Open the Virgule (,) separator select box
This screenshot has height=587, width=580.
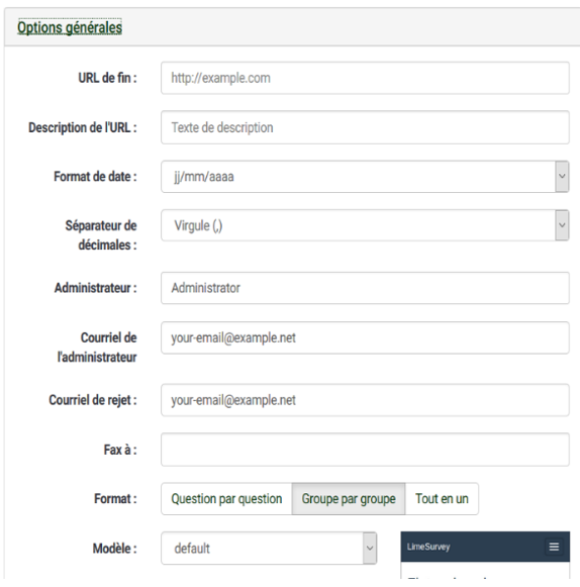pos(365,225)
